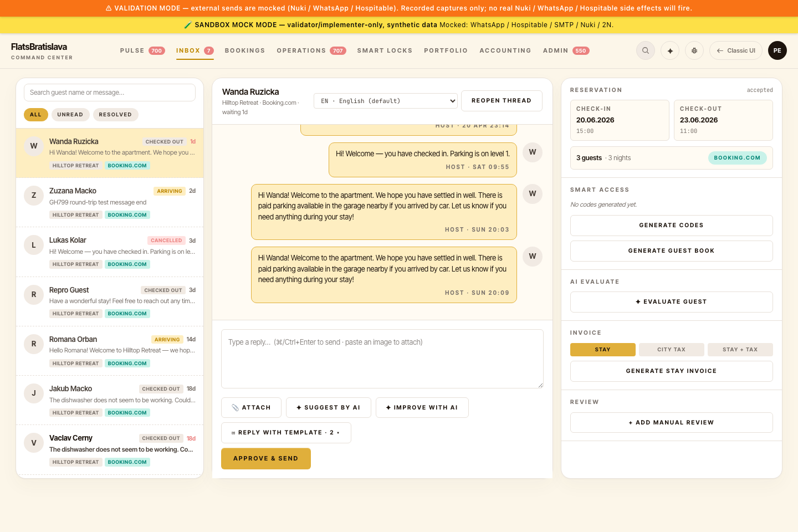
Task: Open the Inbox tab
Action: (195, 50)
